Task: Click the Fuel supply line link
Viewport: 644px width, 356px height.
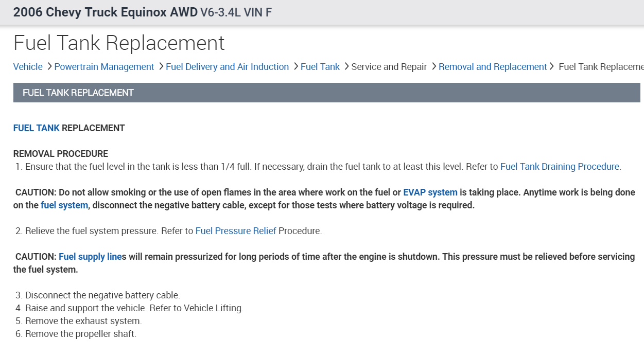Action: click(90, 257)
